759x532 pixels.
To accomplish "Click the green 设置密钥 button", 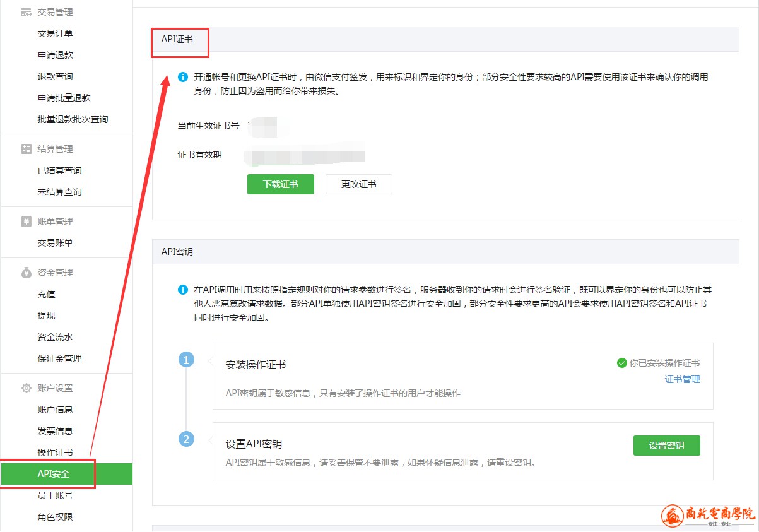I will pos(666,446).
